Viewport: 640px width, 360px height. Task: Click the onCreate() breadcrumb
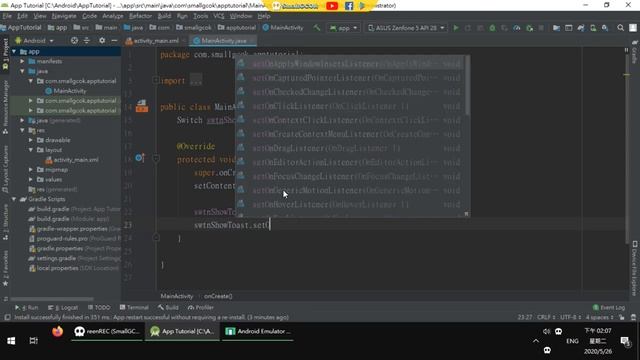point(218,296)
